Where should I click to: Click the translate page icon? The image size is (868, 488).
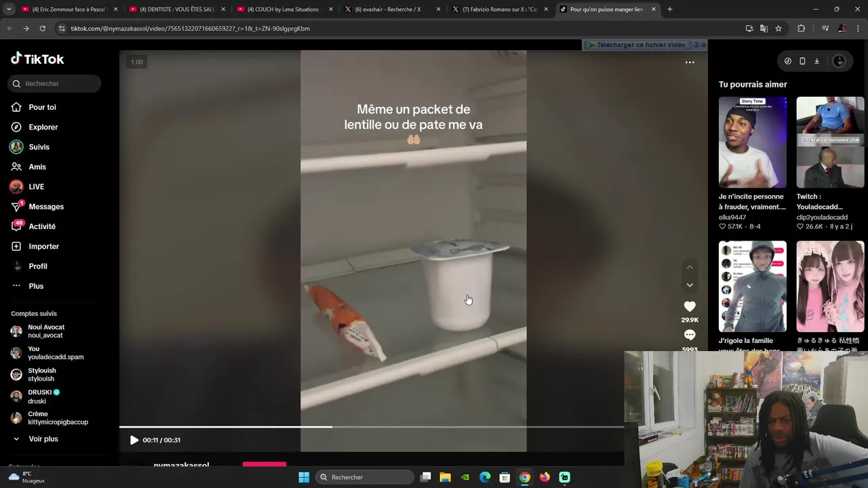tap(764, 28)
